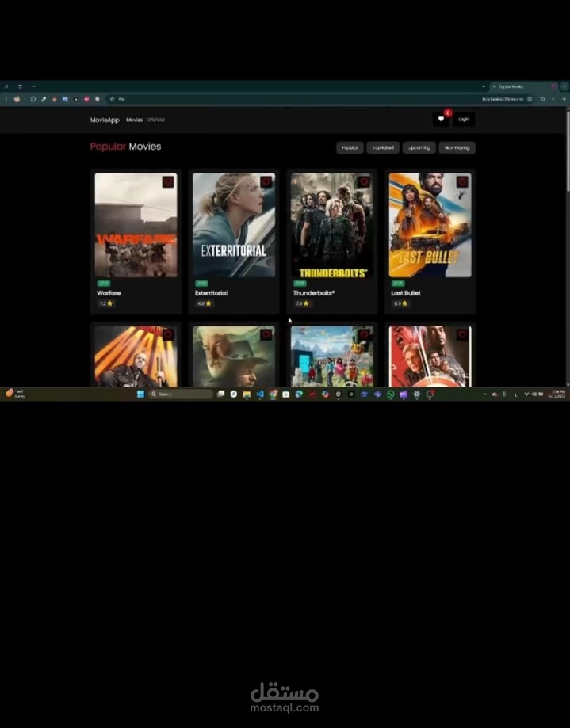Open the poster with the man in cowboy hat
This screenshot has width=570, height=728.
(x=234, y=356)
